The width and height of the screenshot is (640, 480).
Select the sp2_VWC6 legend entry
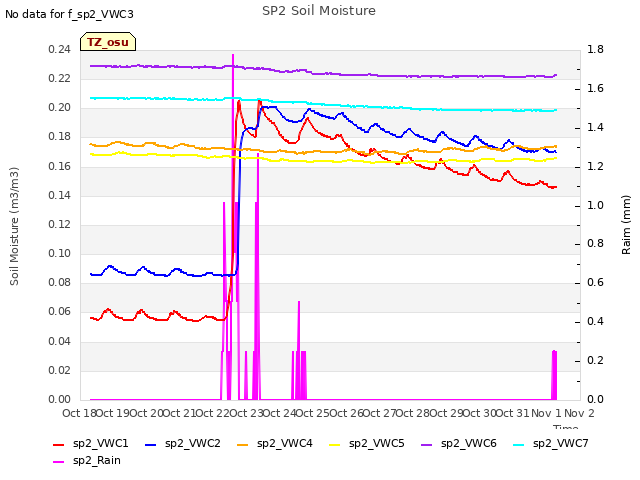point(459,444)
